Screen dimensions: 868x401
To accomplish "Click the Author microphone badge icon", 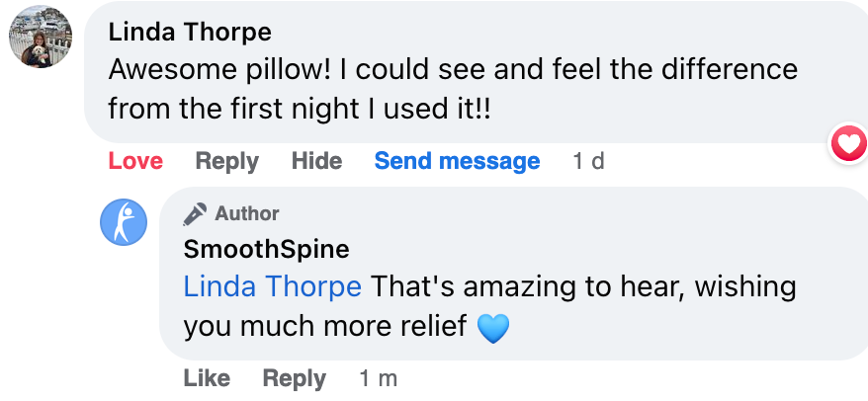I will pos(196,213).
